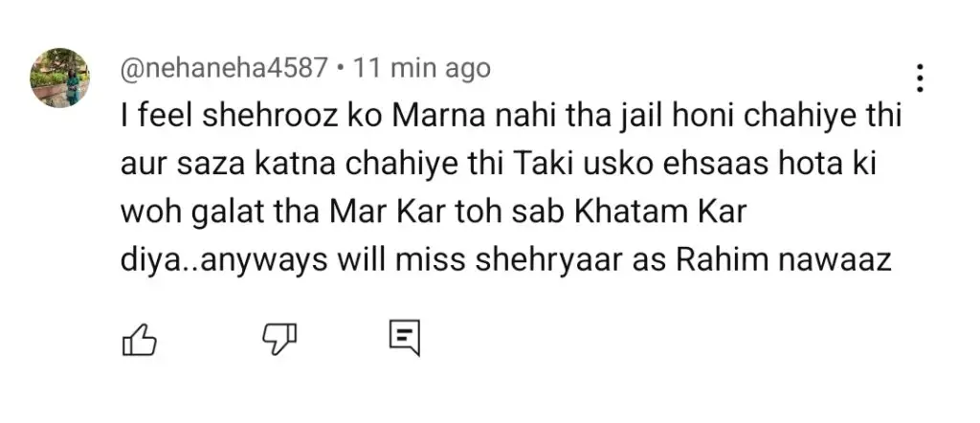Click the phrase "Khatam Kar" in the comment
980x423 pixels.
point(660,212)
